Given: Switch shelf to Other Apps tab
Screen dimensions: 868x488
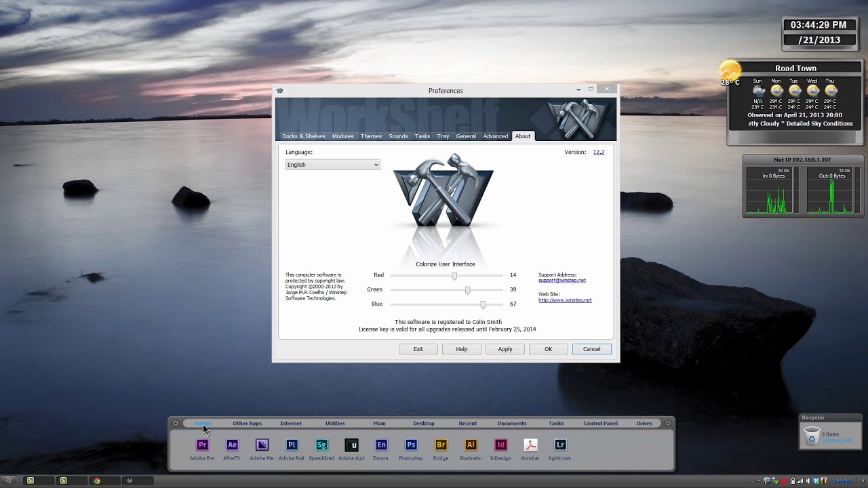Looking at the screenshot, I should pyautogui.click(x=247, y=424).
